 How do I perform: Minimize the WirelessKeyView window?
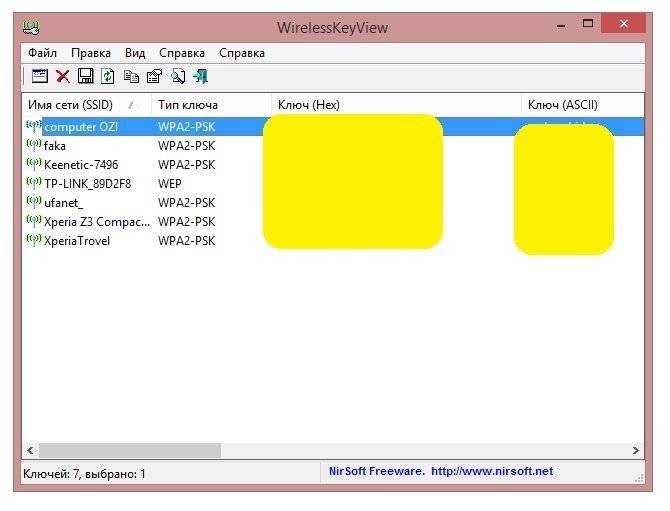point(561,25)
